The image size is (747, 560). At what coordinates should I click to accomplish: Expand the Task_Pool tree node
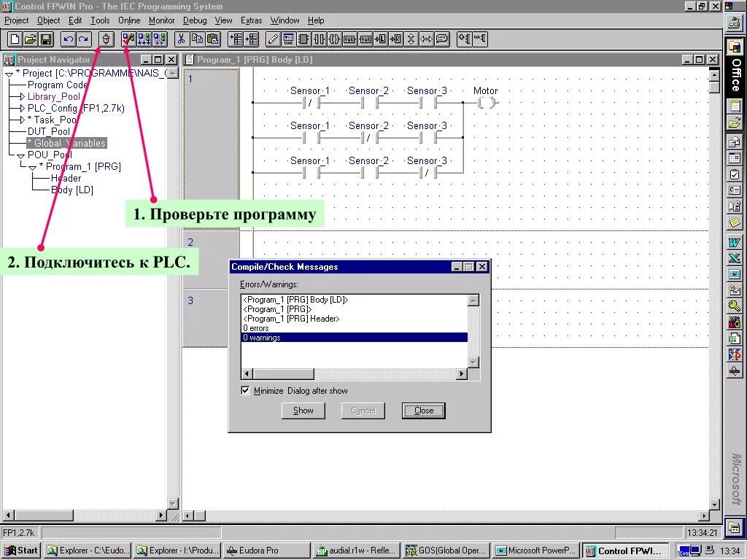(x=22, y=120)
